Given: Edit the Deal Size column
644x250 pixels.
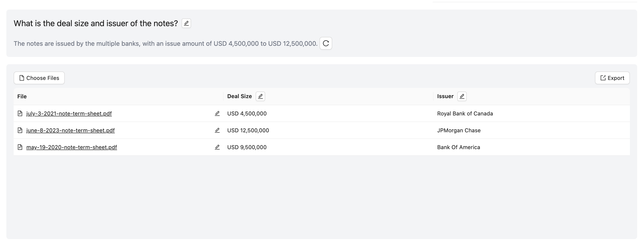Looking at the screenshot, I should tap(260, 96).
